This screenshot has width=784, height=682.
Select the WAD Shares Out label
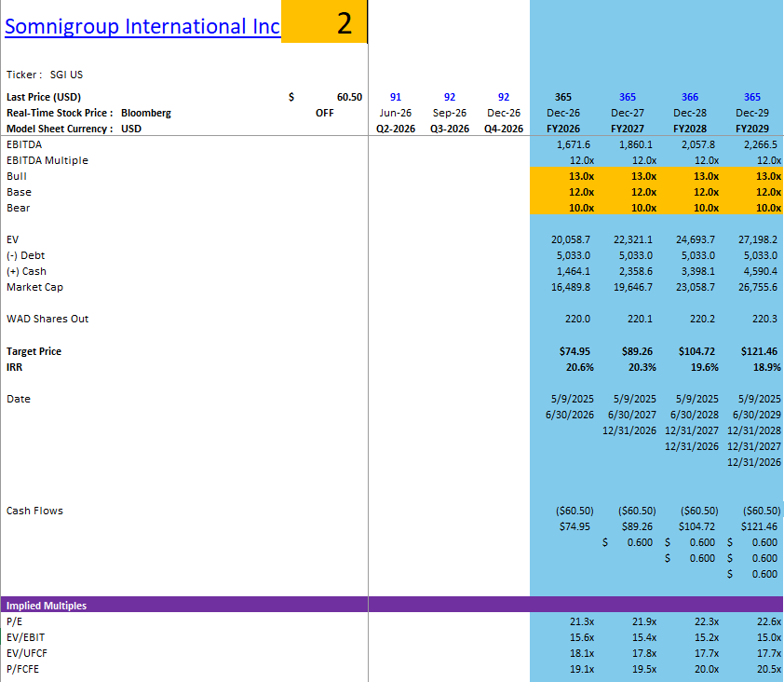47,319
